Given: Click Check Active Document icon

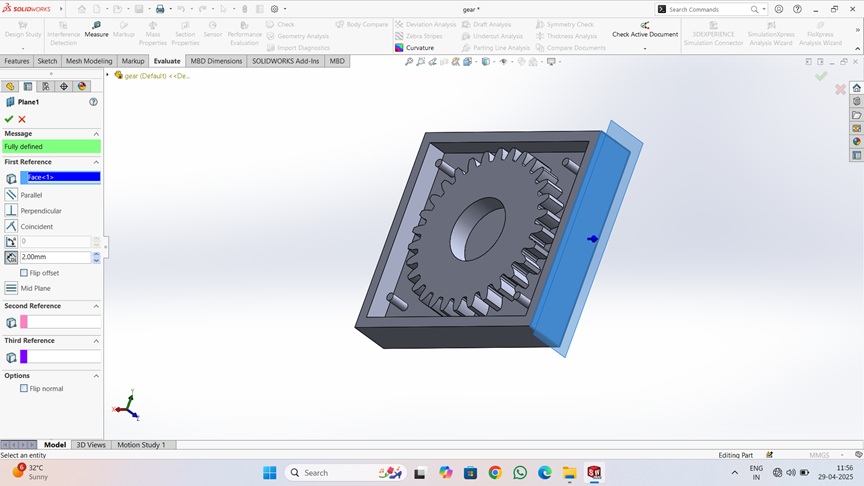Looking at the screenshot, I should click(645, 25).
